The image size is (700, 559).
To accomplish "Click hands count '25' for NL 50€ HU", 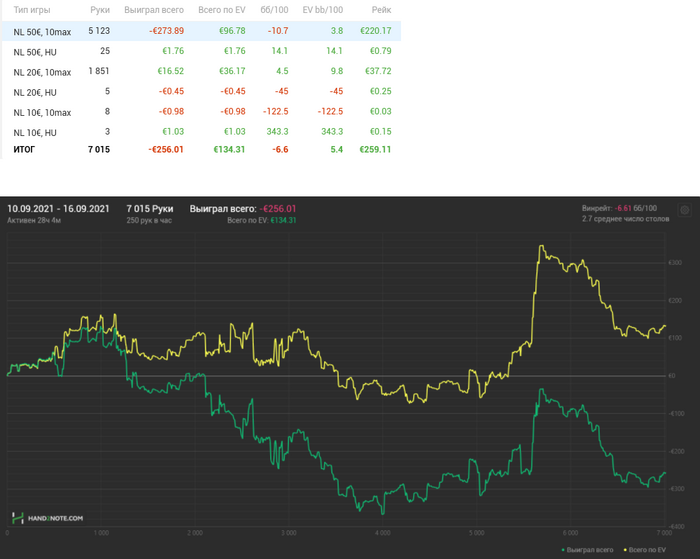I will pos(105,51).
